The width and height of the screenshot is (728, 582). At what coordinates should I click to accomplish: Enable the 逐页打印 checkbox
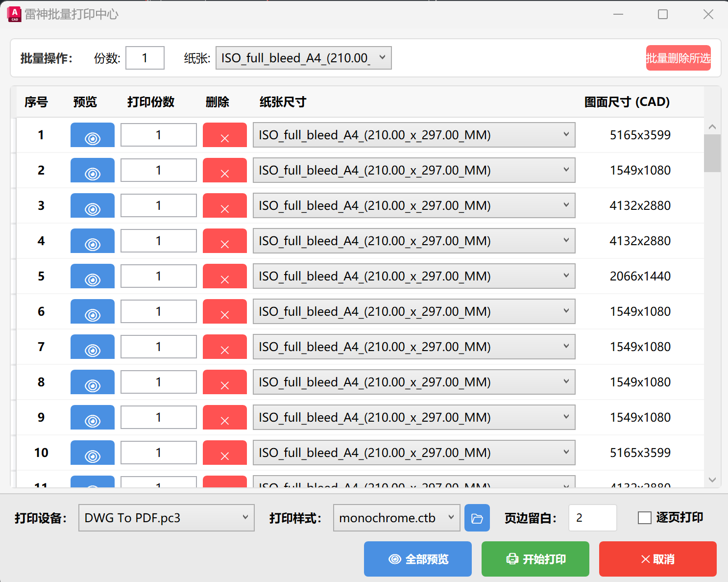[x=645, y=518]
